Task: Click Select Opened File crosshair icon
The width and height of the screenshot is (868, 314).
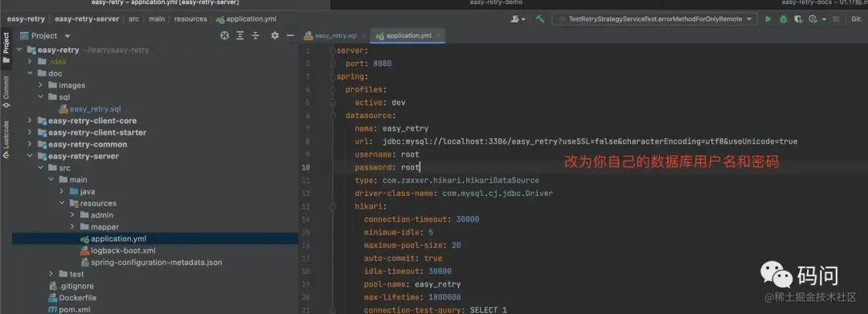Action: pyautogui.click(x=224, y=35)
